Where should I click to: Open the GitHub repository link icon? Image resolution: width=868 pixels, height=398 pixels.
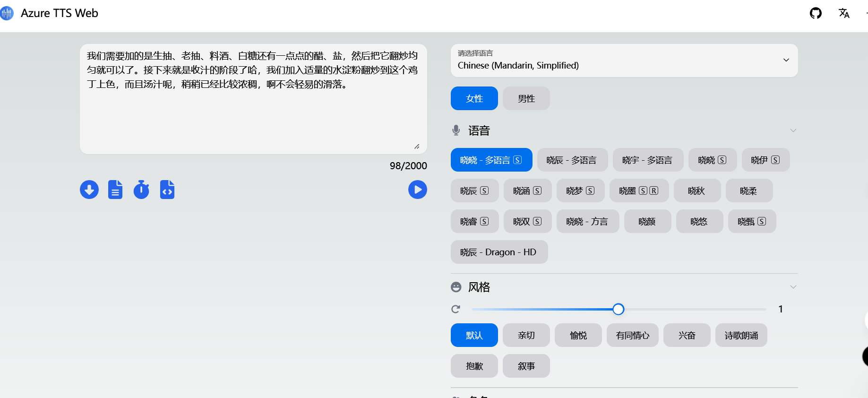tap(816, 13)
